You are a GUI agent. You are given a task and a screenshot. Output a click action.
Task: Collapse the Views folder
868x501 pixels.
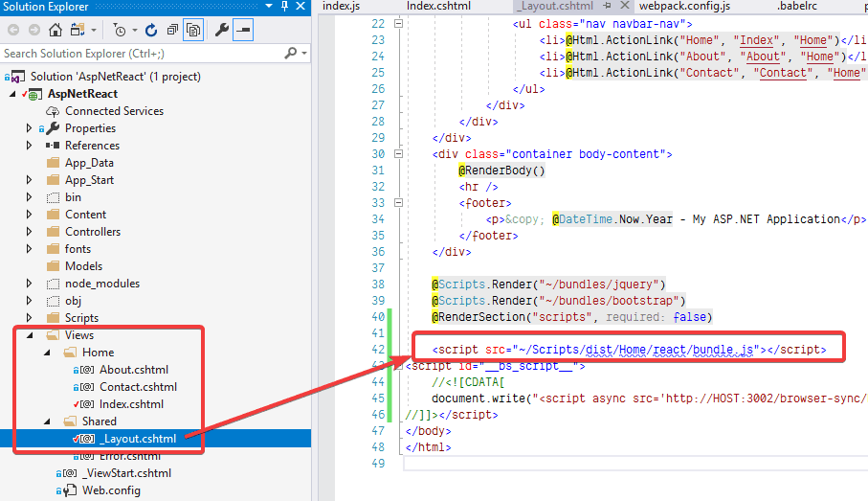30,335
